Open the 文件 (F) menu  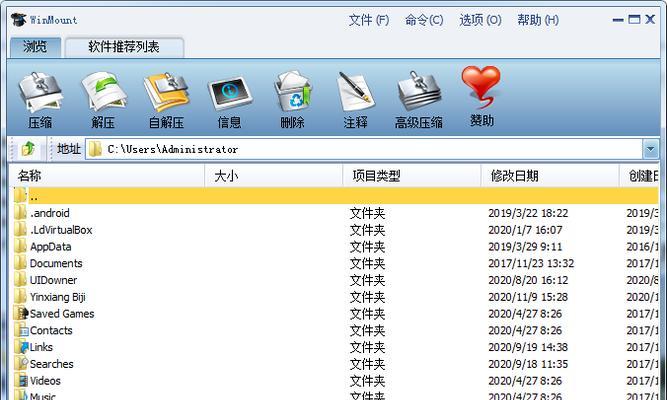click(x=369, y=20)
